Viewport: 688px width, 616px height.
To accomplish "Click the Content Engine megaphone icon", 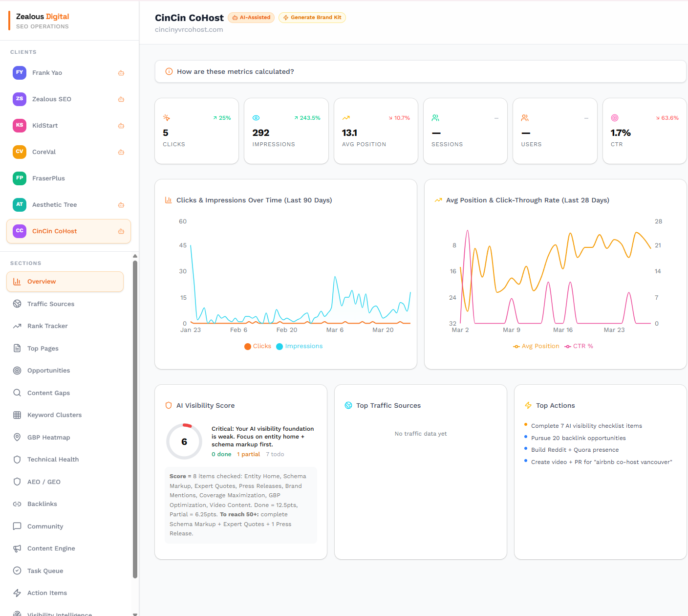I will tap(17, 548).
